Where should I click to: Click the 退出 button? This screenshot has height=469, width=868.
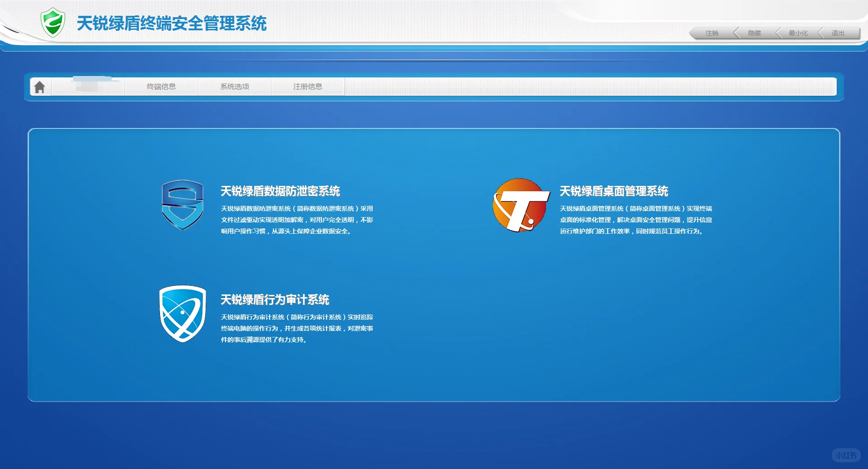pos(838,33)
